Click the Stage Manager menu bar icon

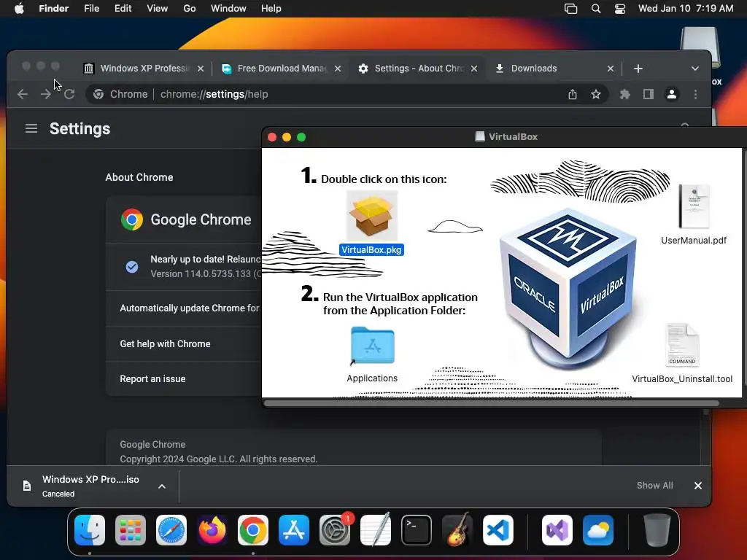[570, 9]
